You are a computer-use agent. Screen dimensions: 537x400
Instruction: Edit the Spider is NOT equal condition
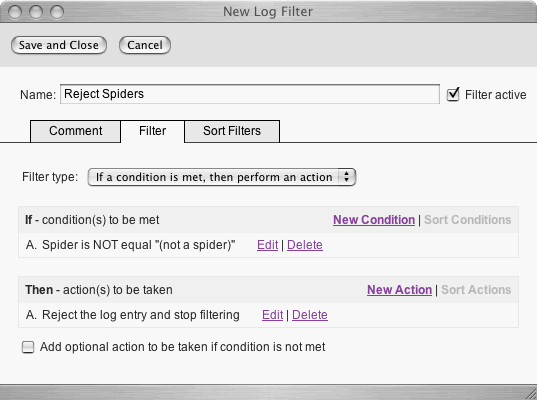pyautogui.click(x=267, y=245)
